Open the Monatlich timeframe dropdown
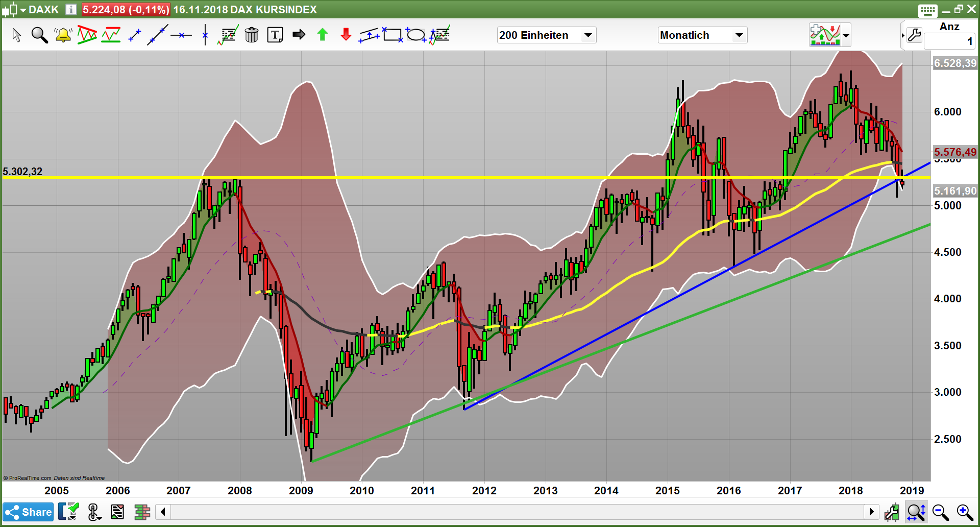The width and height of the screenshot is (980, 527). (x=702, y=35)
